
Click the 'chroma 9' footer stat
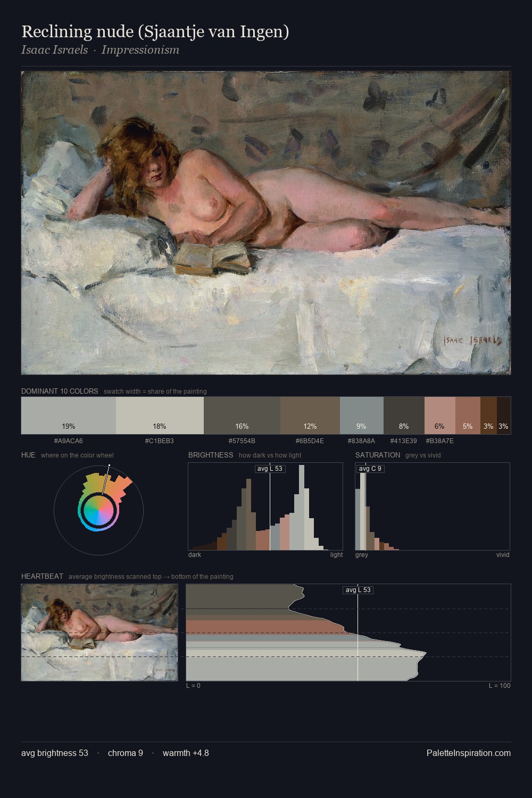coord(126,753)
